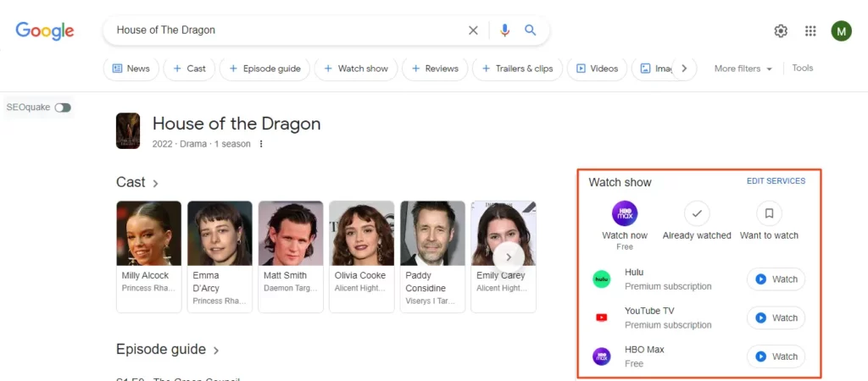The height and width of the screenshot is (381, 868).
Task: Toggle the SEOquake switch
Action: 63,108
